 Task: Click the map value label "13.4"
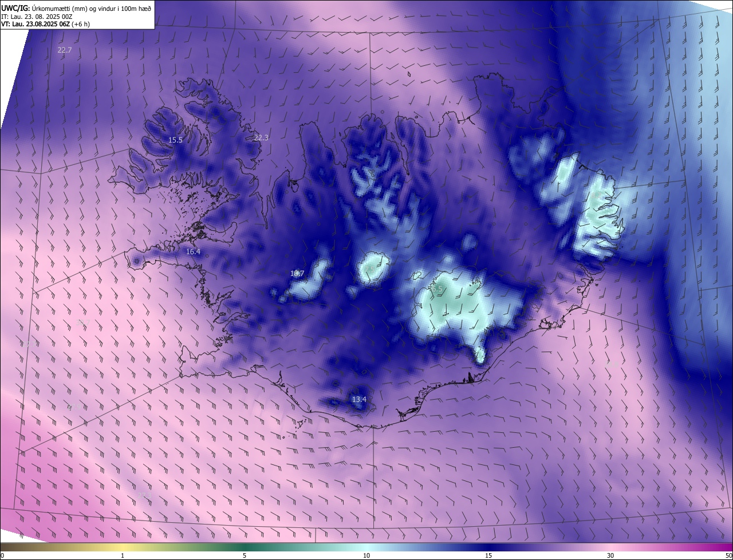[359, 400]
